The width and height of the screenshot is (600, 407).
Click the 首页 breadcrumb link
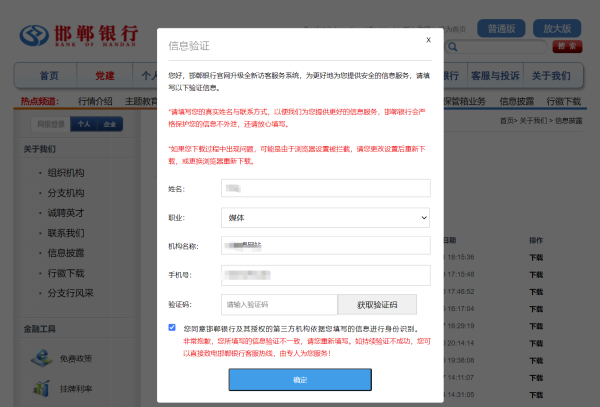coord(506,121)
